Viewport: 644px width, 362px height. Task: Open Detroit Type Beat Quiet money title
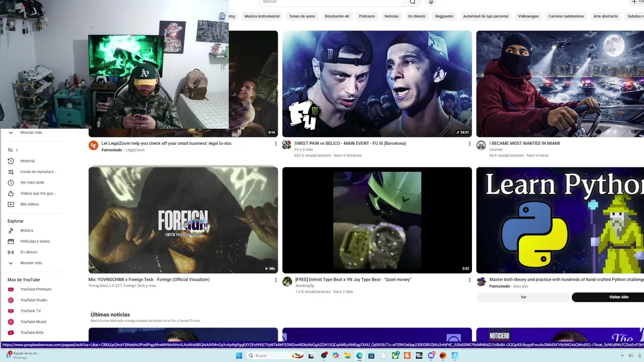pos(353,280)
